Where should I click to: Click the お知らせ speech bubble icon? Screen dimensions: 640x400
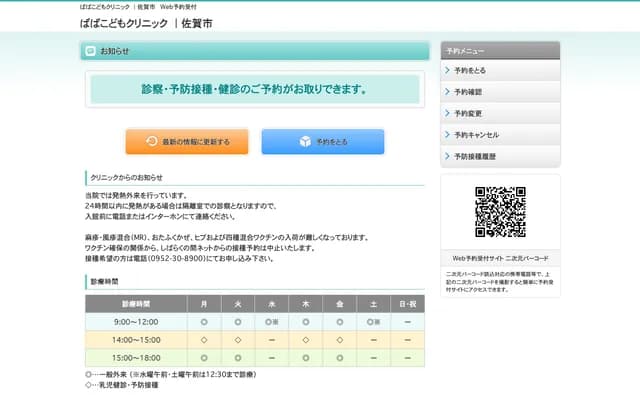pyautogui.click(x=91, y=50)
